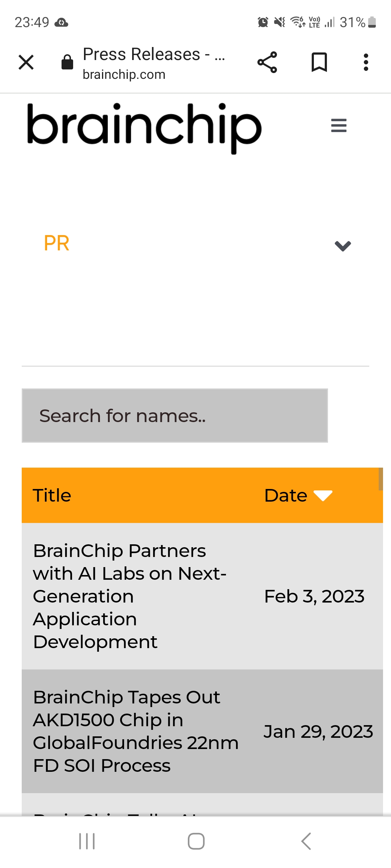The width and height of the screenshot is (391, 868).
Task: Close the browser tab with X icon
Action: pos(26,62)
